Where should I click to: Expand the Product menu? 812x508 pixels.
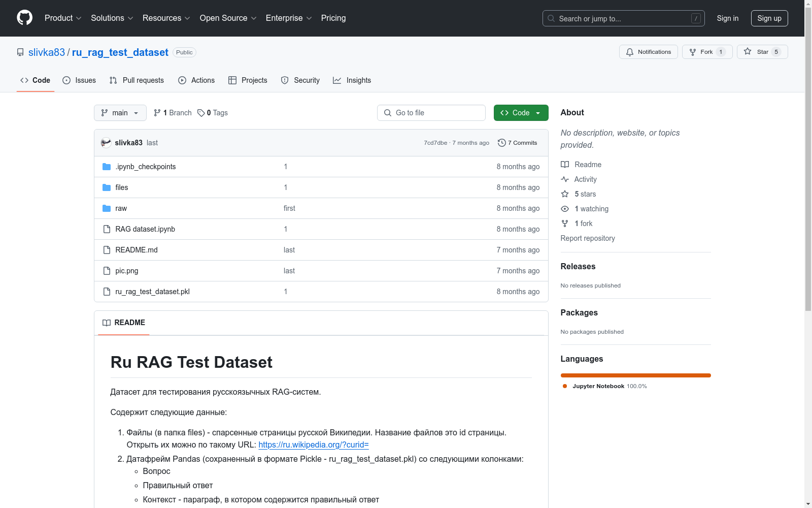[x=63, y=18]
